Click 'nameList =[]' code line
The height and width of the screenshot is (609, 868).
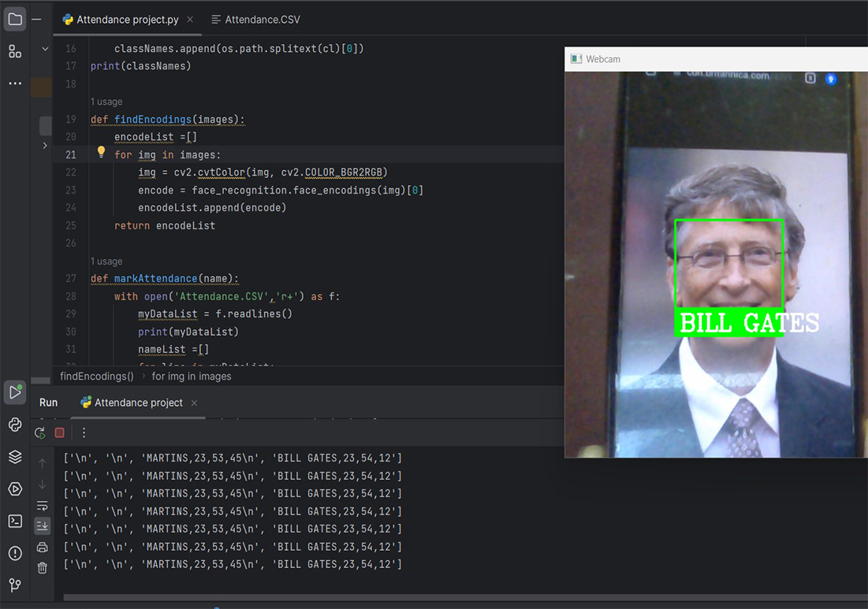(173, 350)
